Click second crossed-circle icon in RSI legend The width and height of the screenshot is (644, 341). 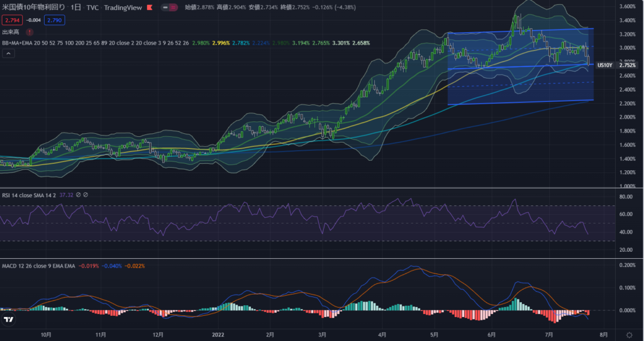pyautogui.click(x=86, y=195)
